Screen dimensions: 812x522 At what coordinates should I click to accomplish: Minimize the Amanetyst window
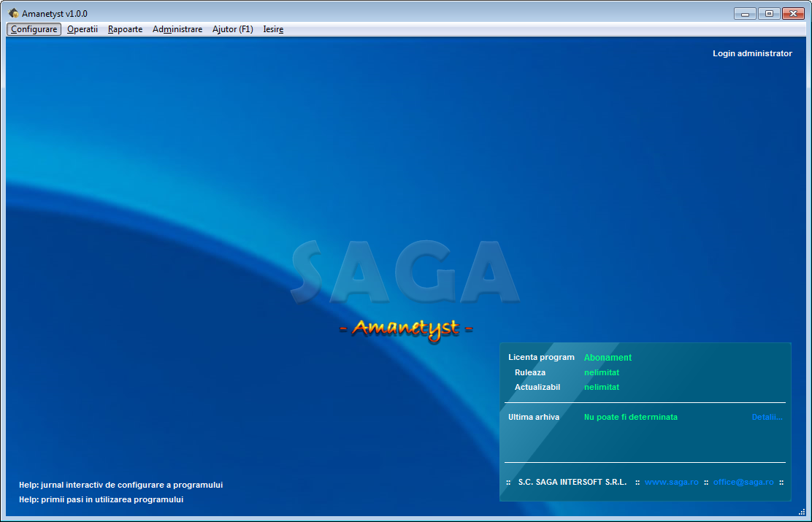point(745,13)
